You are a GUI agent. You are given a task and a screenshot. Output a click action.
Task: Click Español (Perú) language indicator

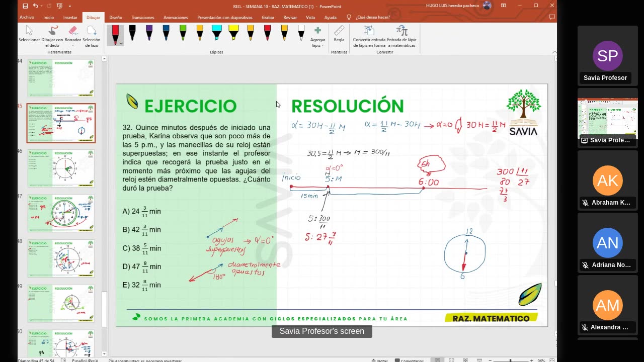click(x=86, y=360)
